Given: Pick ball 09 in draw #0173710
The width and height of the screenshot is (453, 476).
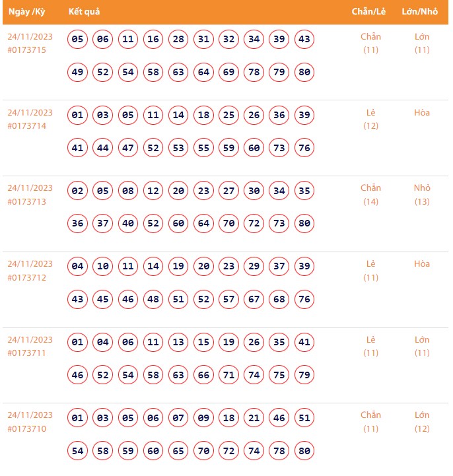Looking at the screenshot, I should pyautogui.click(x=203, y=418).
